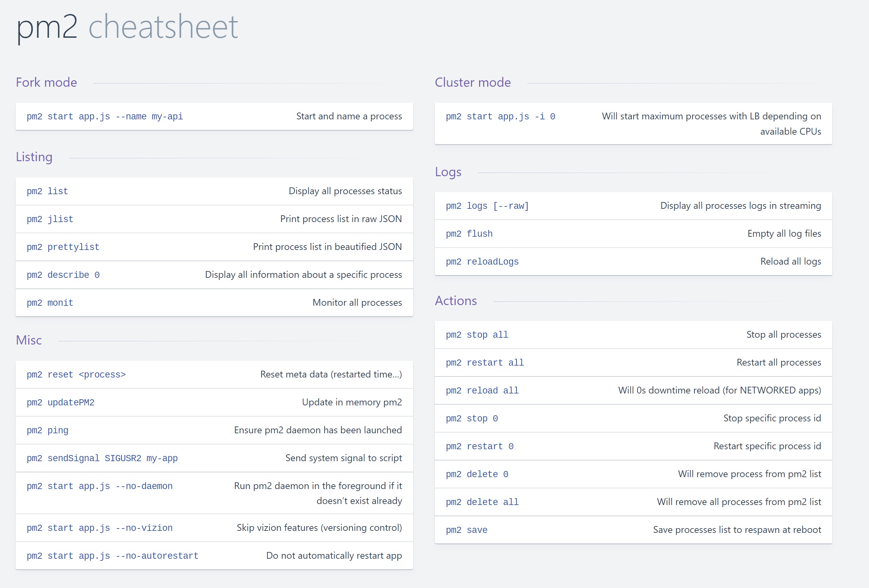Viewport: 869px width, 588px height.
Task: Click 'Ensure pm2 daemon has been launched'
Action: coord(318,430)
